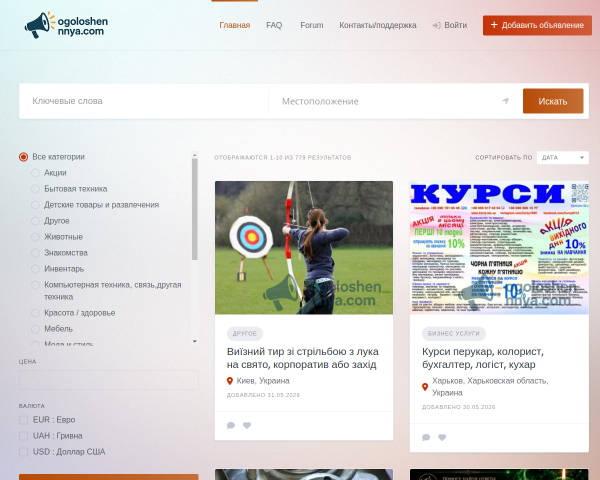Click the category list scrollbar thumb
600x480 pixels.
pos(195,209)
